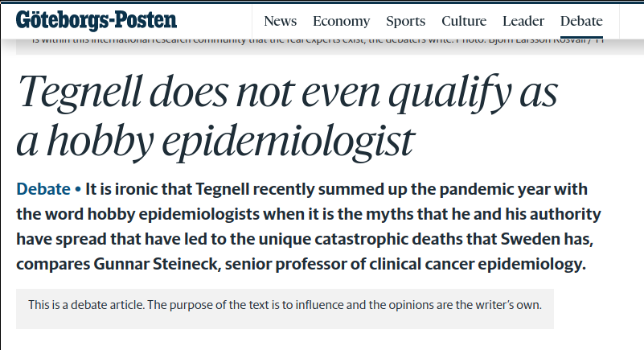This screenshot has width=644, height=350.
Task: Click the blue bullet dot after Debate
Action: 78,191
